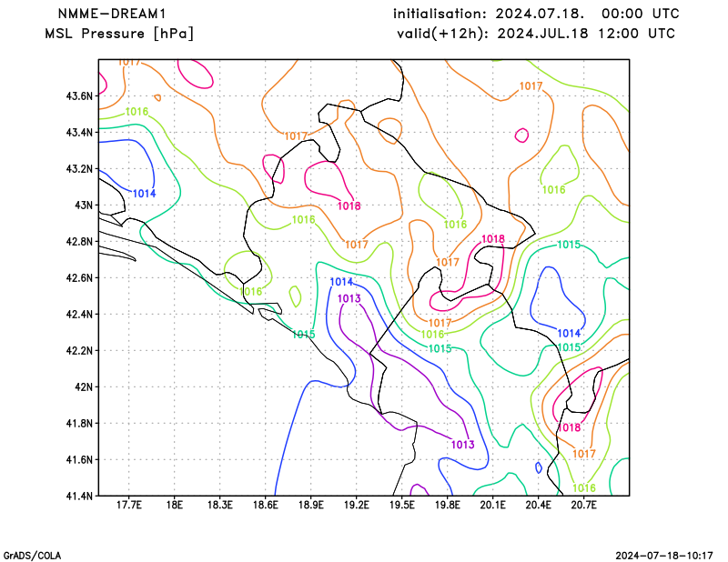
Task: Select the 43N latitude axis label
Action: tap(84, 206)
